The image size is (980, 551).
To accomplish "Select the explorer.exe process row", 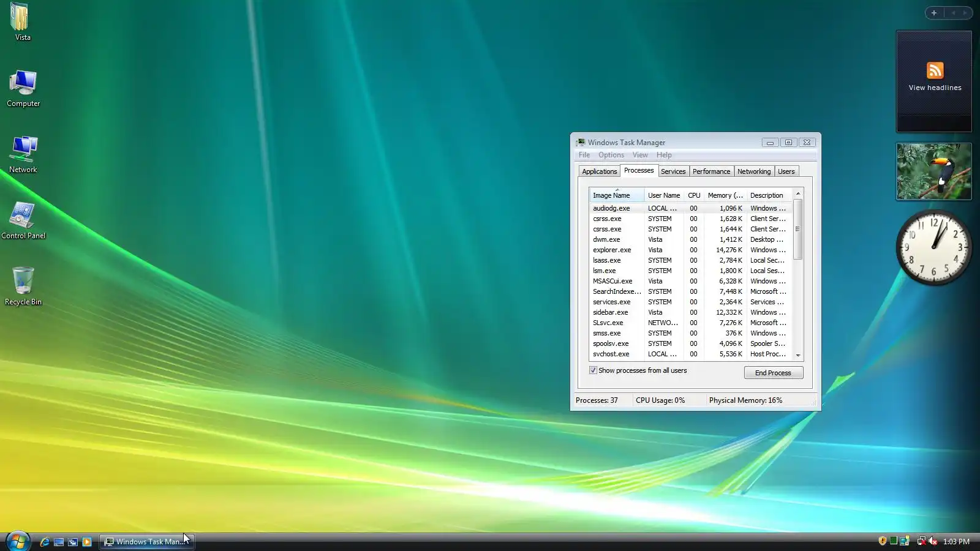I will pos(691,250).
